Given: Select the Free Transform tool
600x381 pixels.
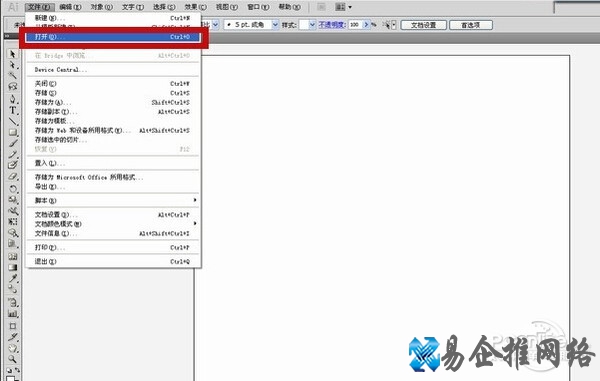Looking at the screenshot, I should tap(13, 221).
